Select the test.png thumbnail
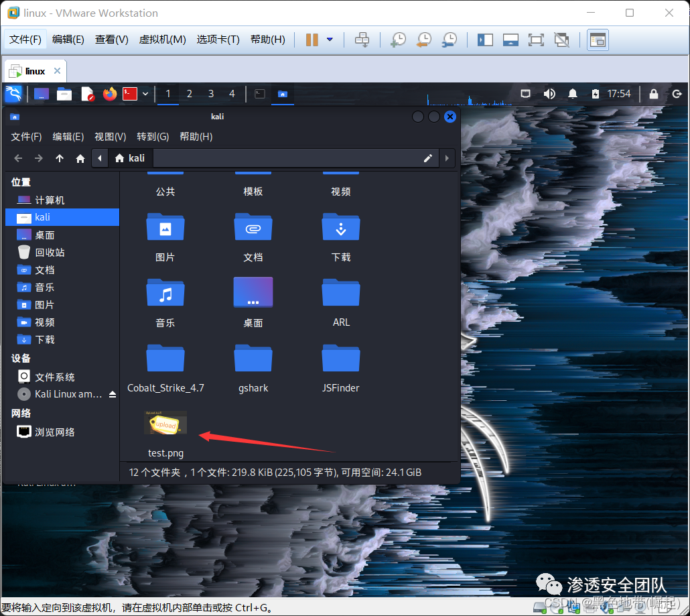This screenshot has height=616, width=690. 165,423
